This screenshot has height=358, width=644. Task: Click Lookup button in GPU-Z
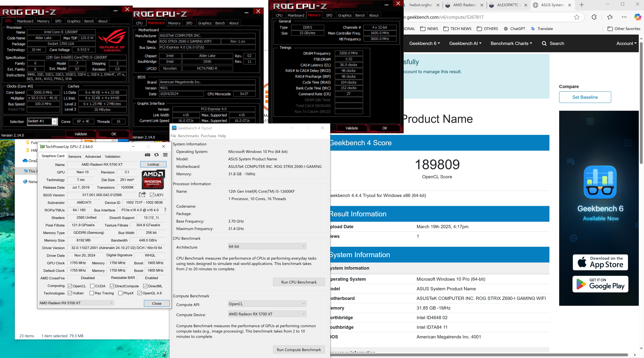tap(153, 164)
